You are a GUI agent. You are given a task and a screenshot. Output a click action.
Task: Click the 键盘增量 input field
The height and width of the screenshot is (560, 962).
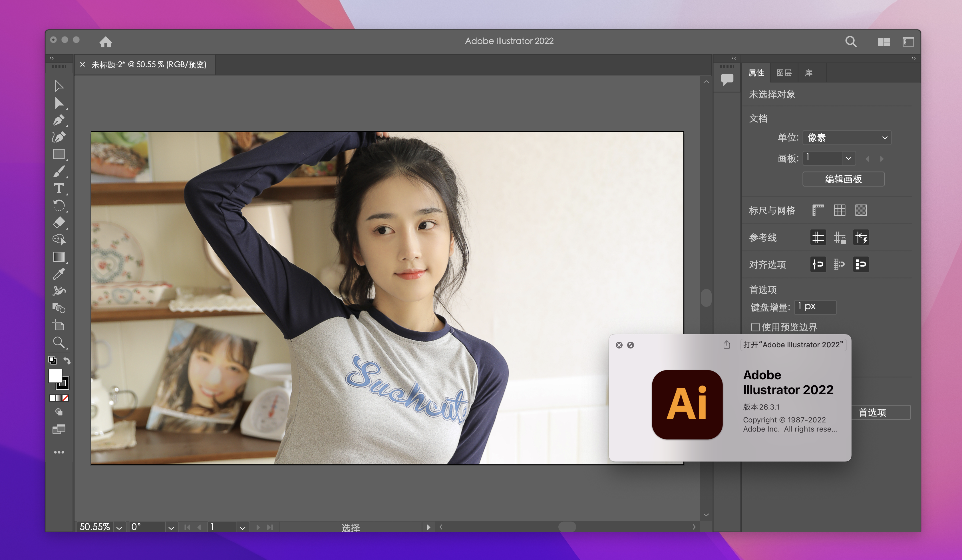point(815,307)
